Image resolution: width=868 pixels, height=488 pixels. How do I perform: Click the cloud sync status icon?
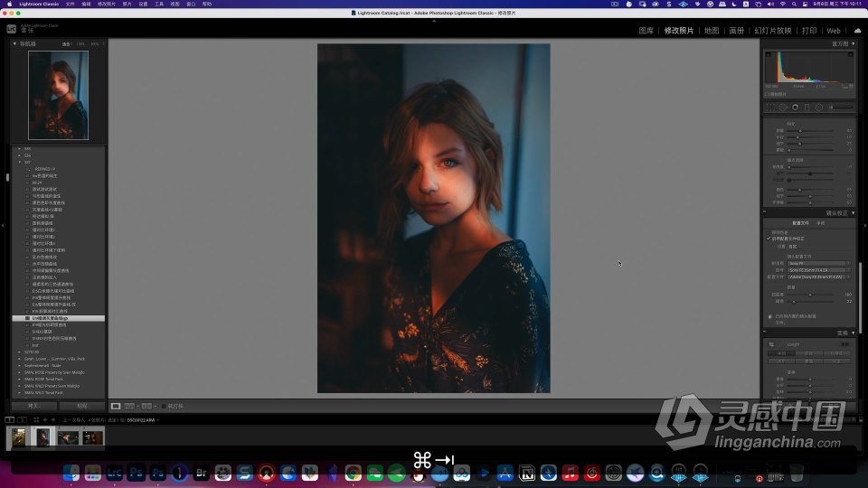click(x=857, y=31)
